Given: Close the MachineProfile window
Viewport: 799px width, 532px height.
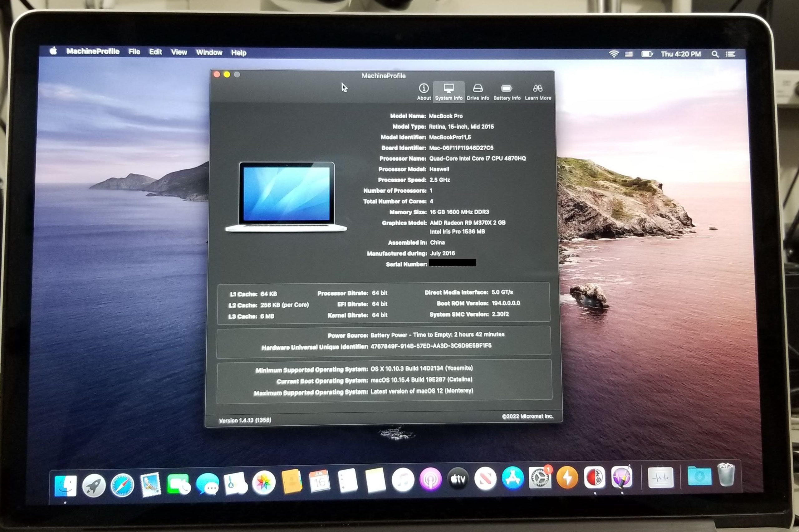Looking at the screenshot, I should (x=217, y=74).
